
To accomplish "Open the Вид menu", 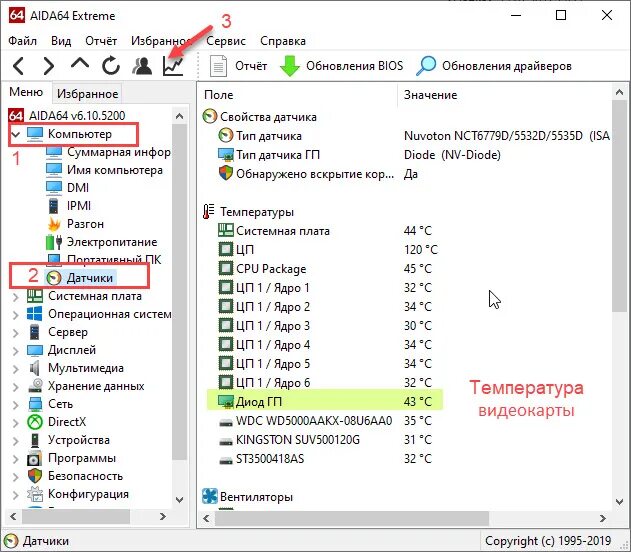I will 61,41.
